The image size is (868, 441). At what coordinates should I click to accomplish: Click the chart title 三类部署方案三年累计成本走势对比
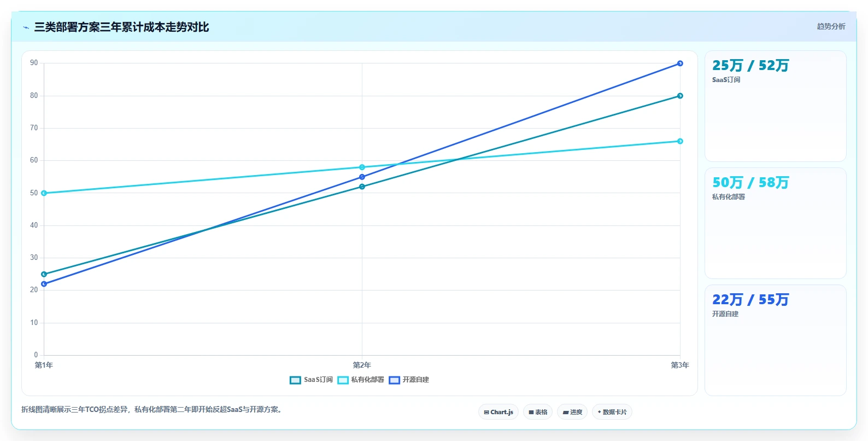[121, 27]
